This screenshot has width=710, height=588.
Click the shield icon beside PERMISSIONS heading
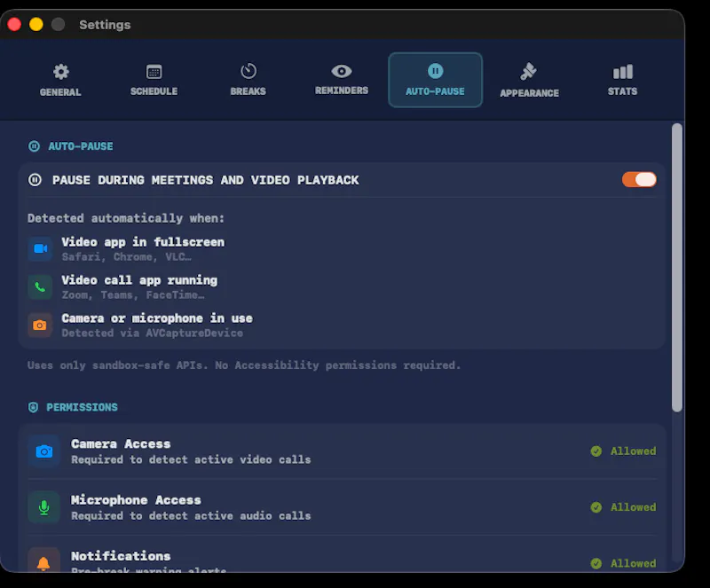point(33,407)
